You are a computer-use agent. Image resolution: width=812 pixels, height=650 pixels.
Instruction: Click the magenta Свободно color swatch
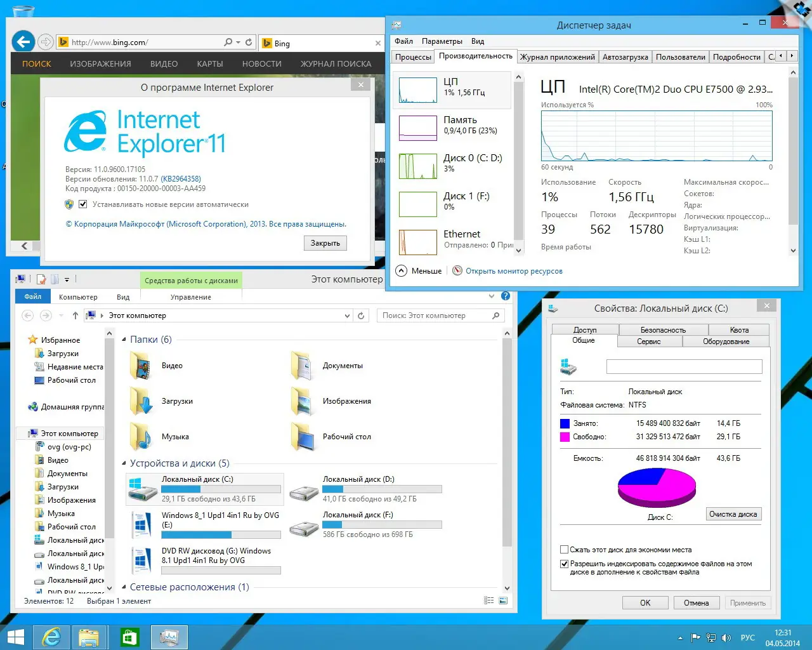click(x=565, y=437)
